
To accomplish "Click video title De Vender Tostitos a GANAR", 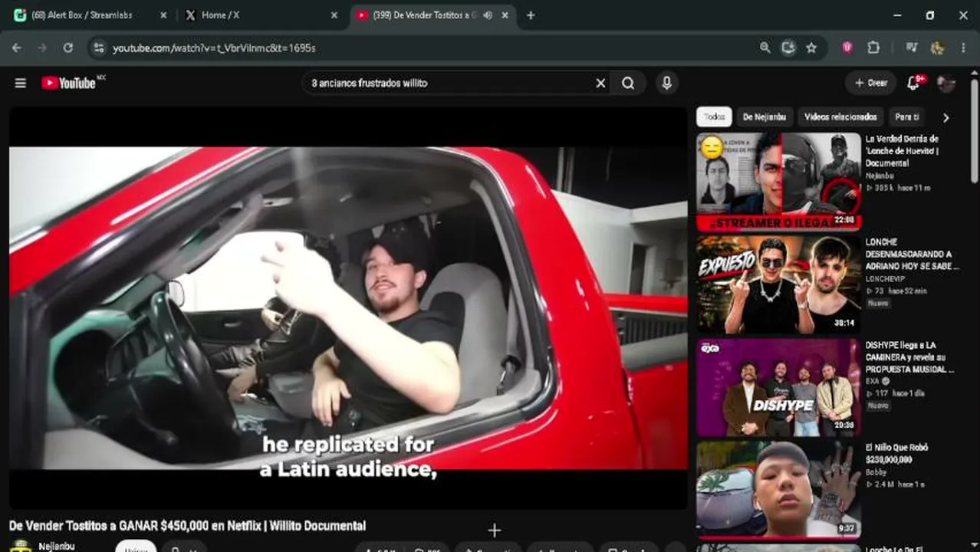I will pos(187,526).
